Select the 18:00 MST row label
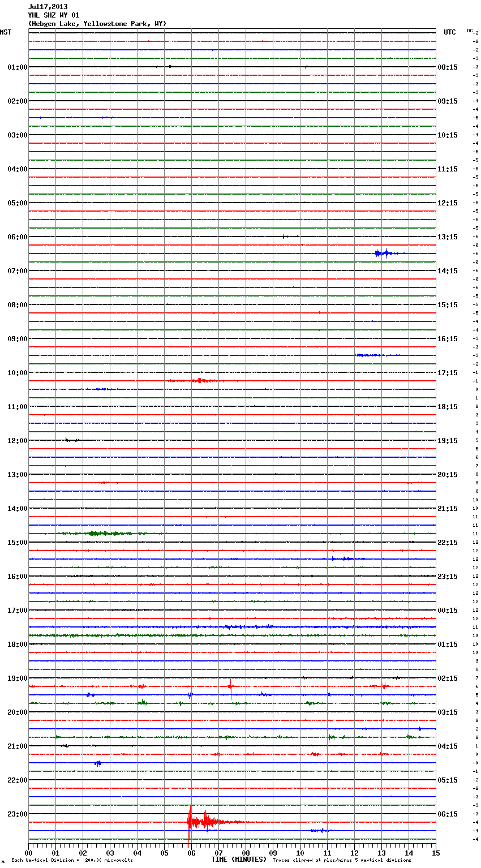The image size is (481, 868). pos(18,644)
